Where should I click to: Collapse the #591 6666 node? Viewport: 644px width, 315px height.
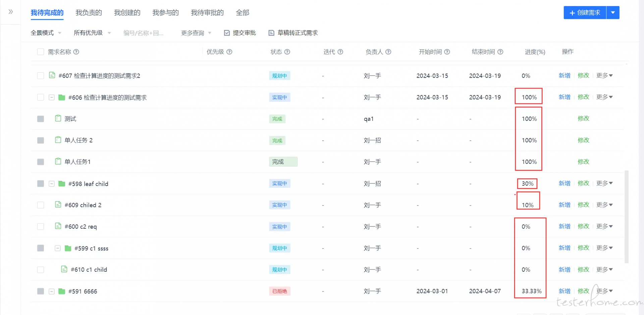click(x=52, y=291)
